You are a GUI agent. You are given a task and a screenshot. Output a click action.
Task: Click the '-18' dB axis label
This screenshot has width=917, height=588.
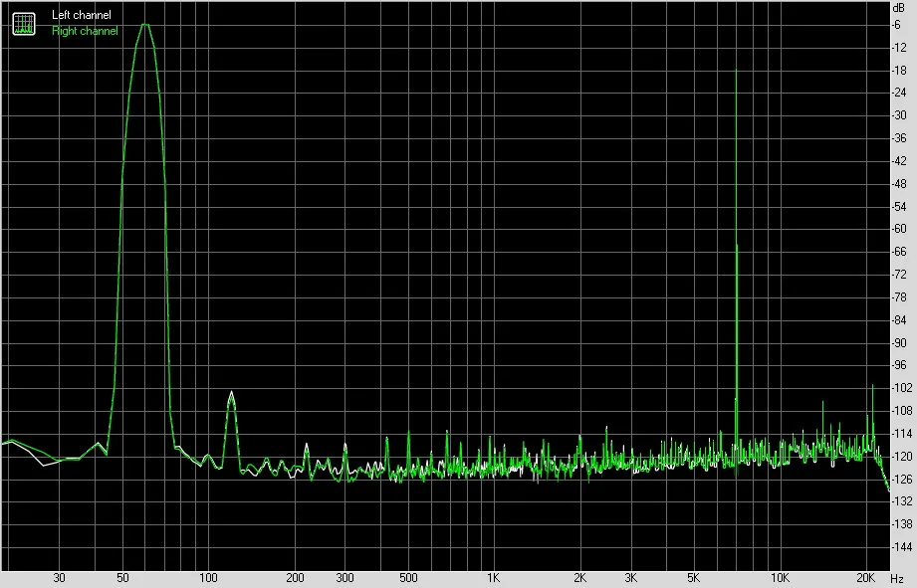(899, 70)
